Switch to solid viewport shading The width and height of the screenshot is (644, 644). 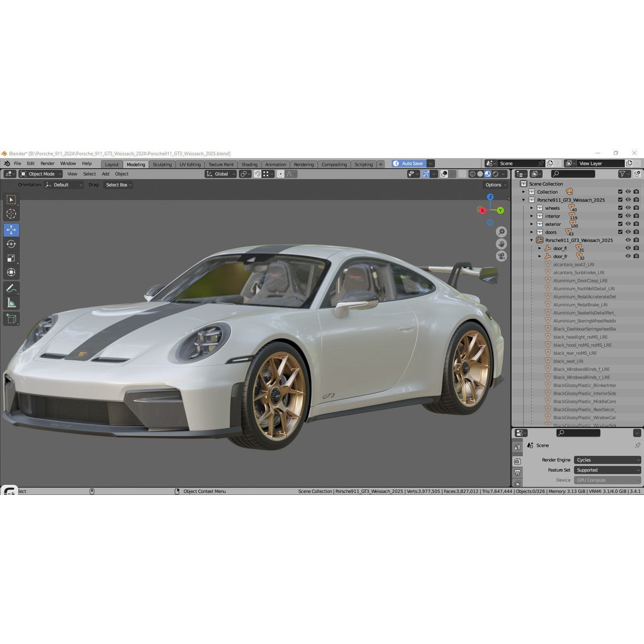pyautogui.click(x=480, y=174)
